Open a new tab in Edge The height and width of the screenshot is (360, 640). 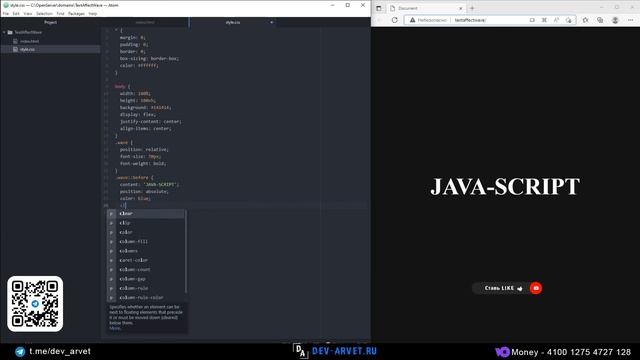tap(472, 8)
